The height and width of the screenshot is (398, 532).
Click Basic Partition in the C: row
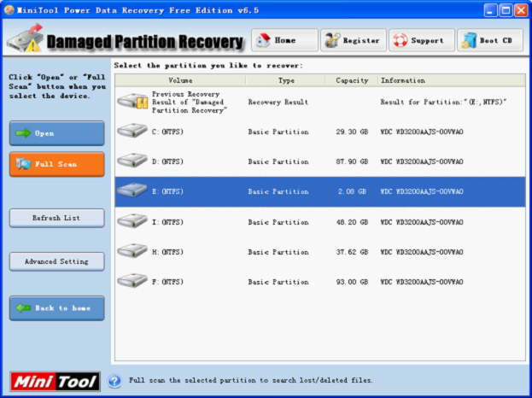[278, 132]
